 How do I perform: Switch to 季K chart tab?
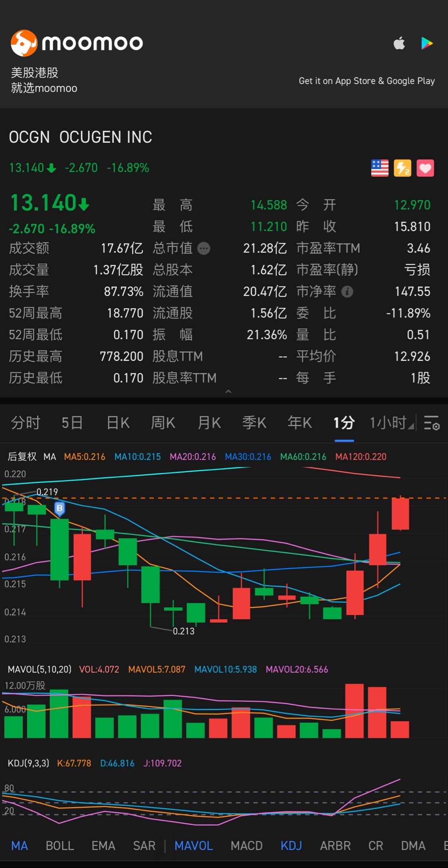[254, 422]
